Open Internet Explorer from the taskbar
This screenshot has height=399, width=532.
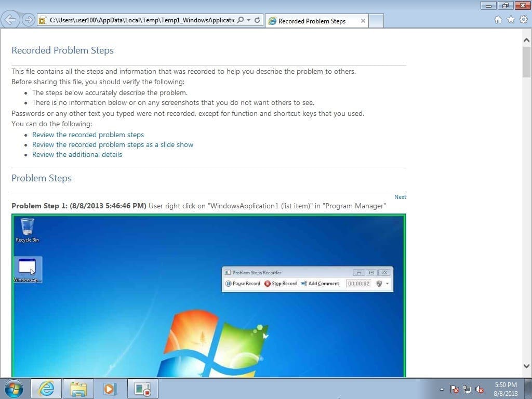pyautogui.click(x=46, y=389)
